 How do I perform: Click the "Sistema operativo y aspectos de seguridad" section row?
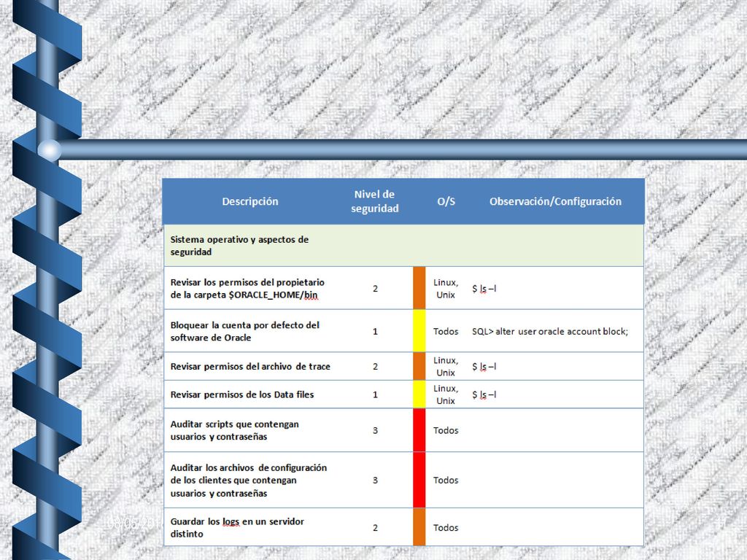point(403,246)
